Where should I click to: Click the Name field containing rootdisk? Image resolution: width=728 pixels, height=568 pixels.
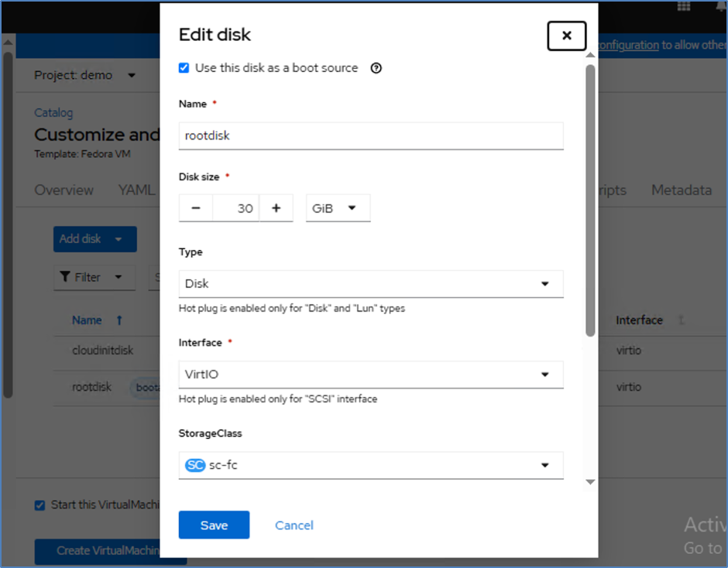pyautogui.click(x=371, y=135)
